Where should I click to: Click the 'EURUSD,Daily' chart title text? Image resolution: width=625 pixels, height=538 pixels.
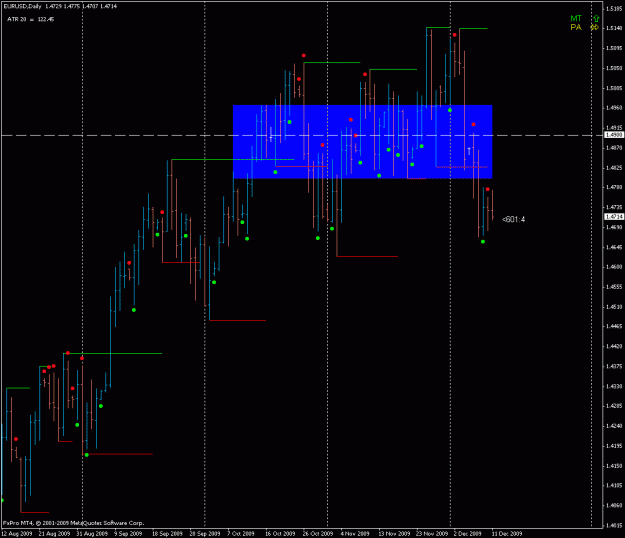click(x=22, y=6)
